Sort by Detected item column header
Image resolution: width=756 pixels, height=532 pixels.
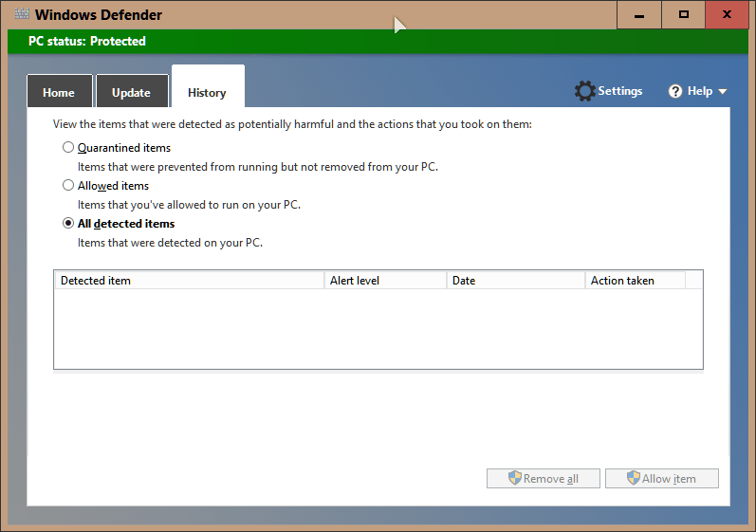click(190, 281)
